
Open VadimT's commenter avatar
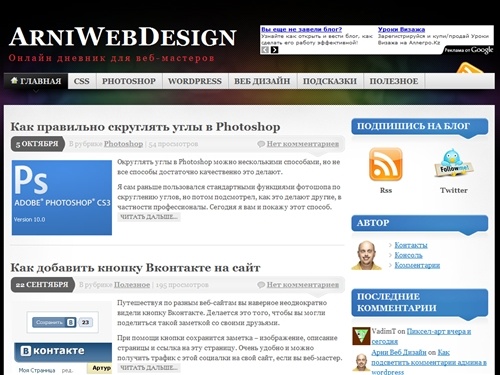coord(361,336)
